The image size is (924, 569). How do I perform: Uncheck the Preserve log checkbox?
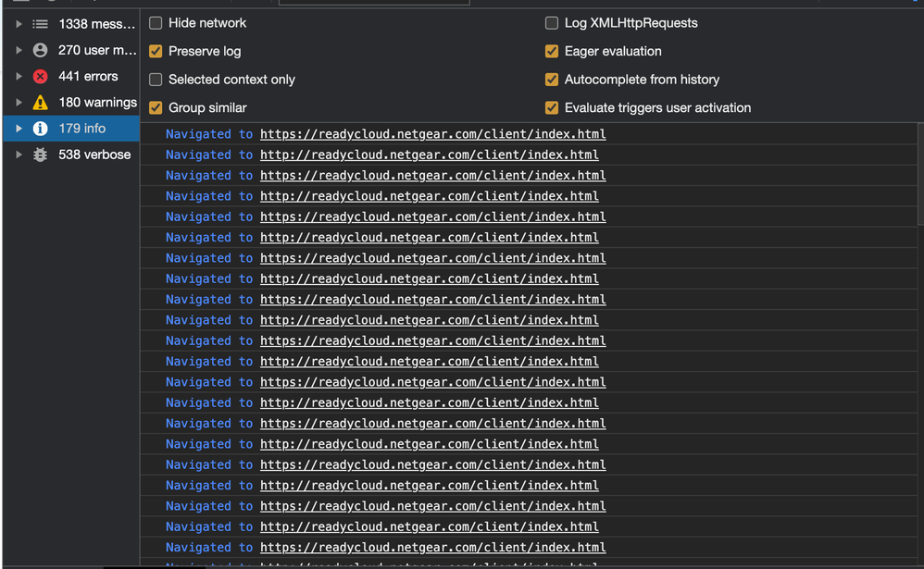[156, 51]
